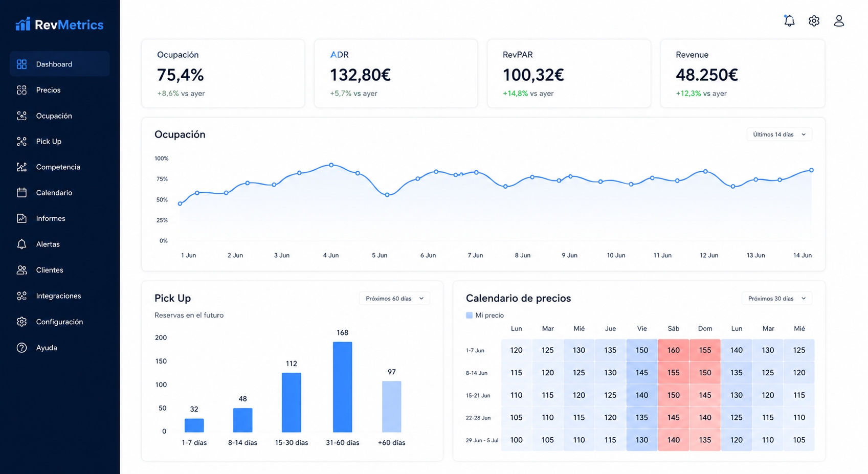This screenshot has height=474, width=868.
Task: Click the 8-14 días bar
Action: point(243,420)
